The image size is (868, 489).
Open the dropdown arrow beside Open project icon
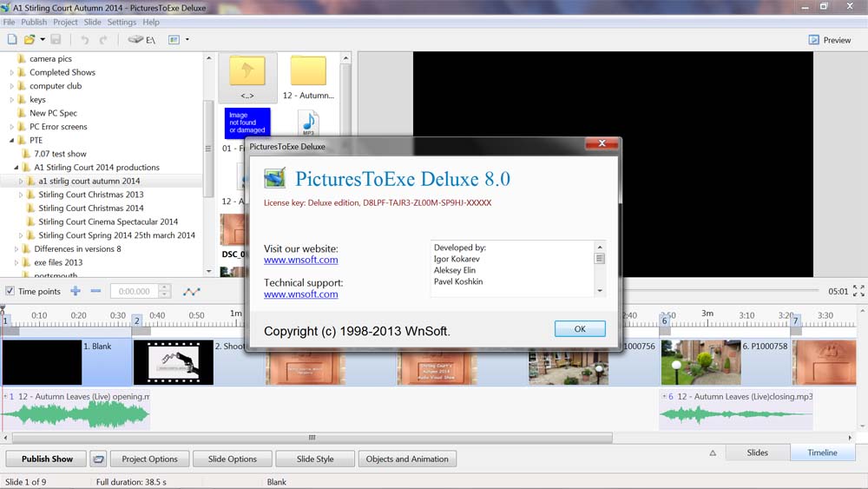click(x=42, y=39)
